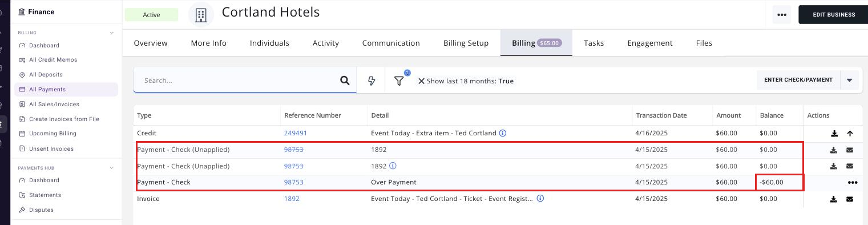Click info icon on the Credit row detail
The width and height of the screenshot is (868, 225).
(503, 133)
